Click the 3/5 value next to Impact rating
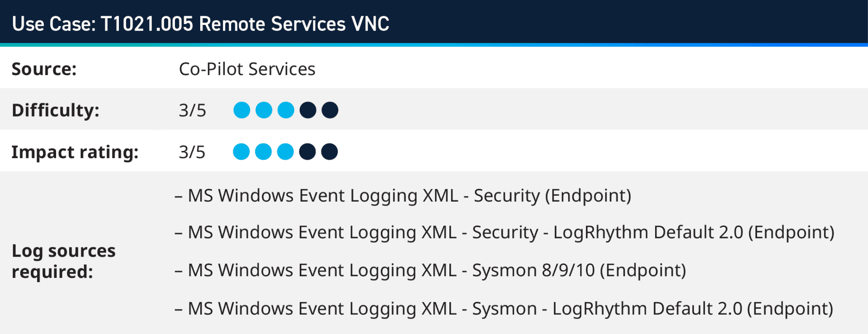 [x=192, y=152]
